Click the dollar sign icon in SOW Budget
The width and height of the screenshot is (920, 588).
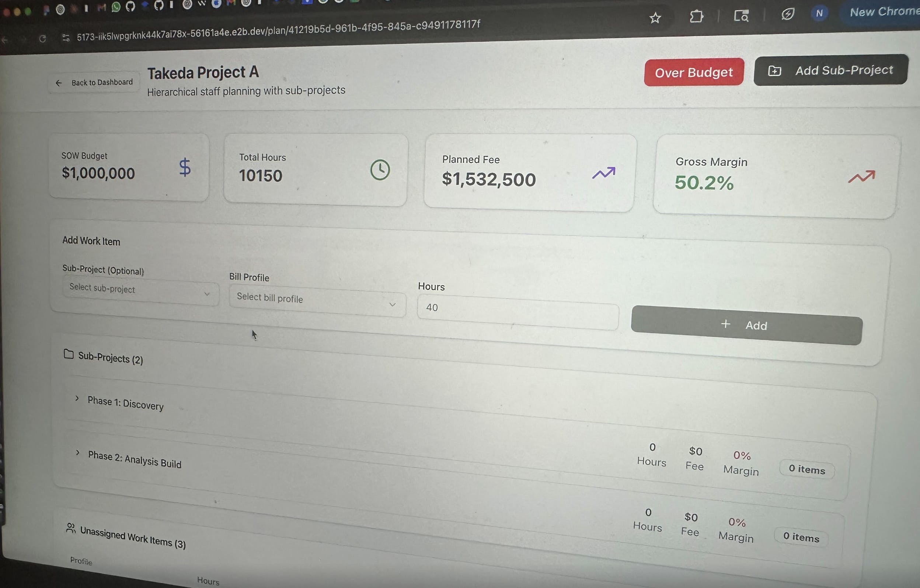tap(185, 167)
